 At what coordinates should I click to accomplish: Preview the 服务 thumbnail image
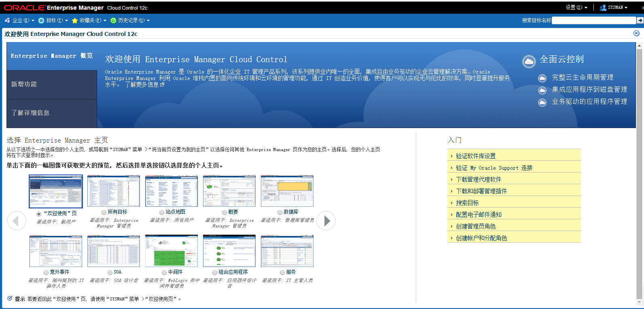287,251
